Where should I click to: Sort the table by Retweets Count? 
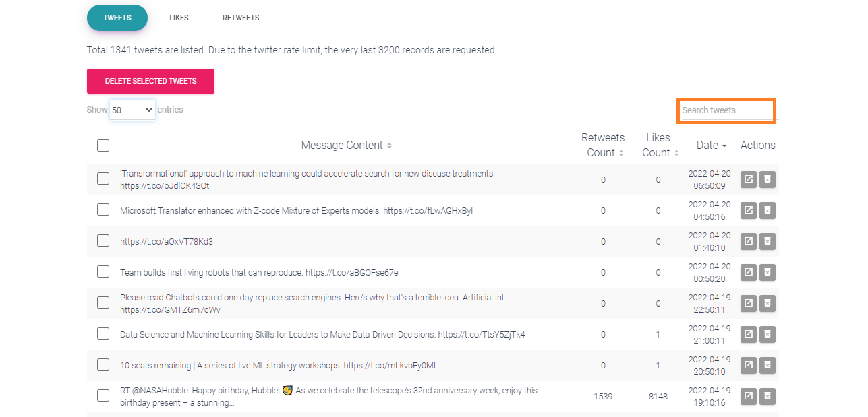click(603, 144)
